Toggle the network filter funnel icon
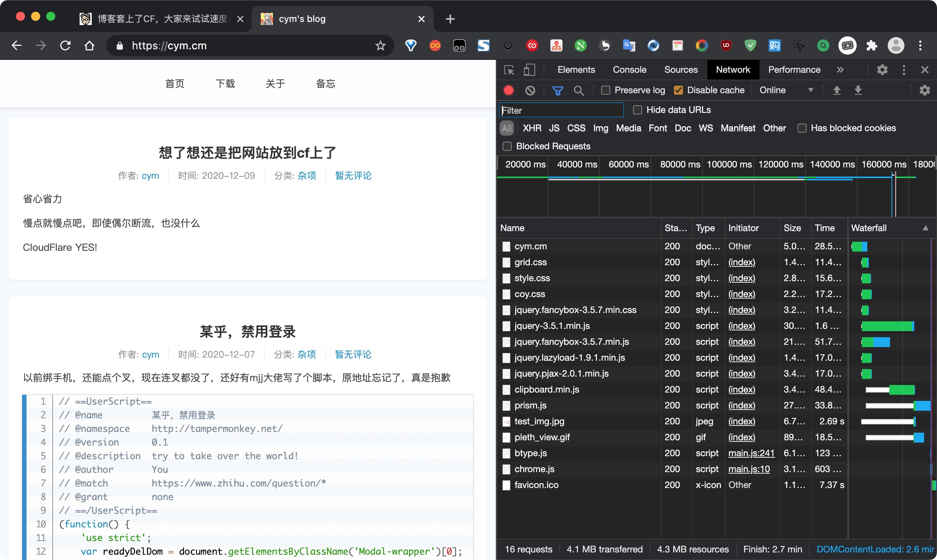 click(558, 90)
